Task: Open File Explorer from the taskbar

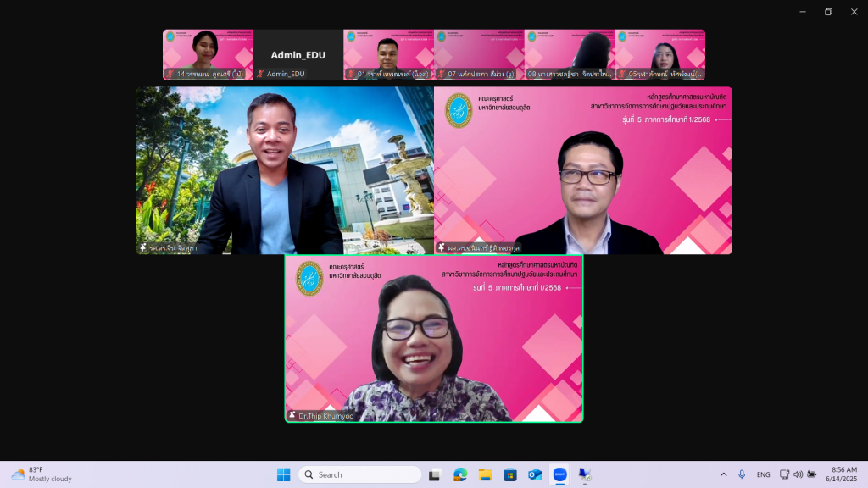Action: [485, 474]
